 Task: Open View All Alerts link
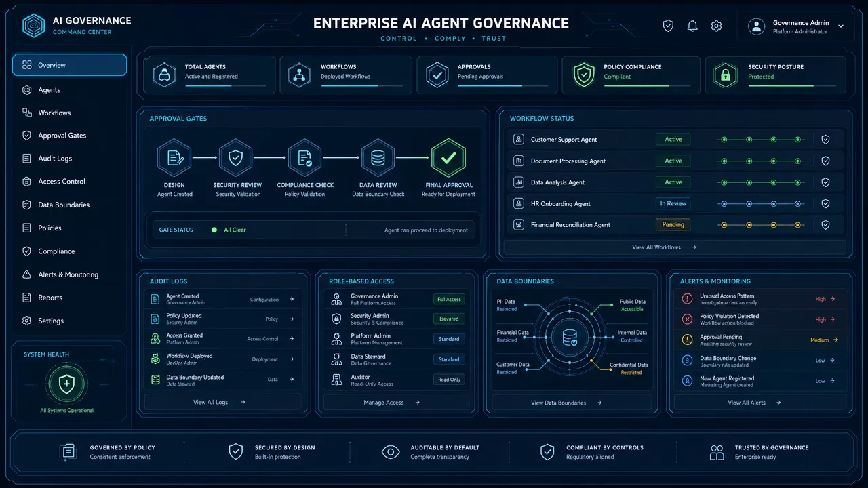tap(754, 403)
